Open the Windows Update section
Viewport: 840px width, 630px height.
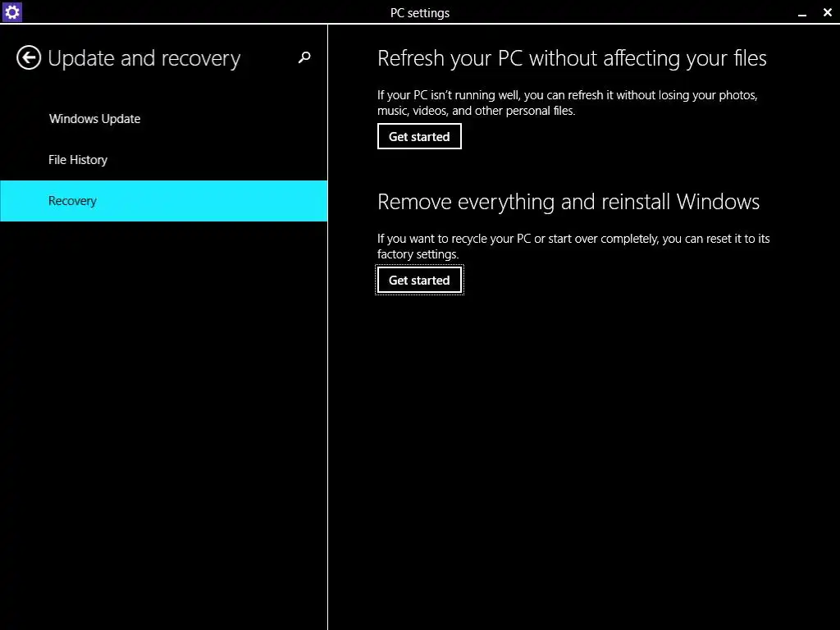(x=94, y=119)
